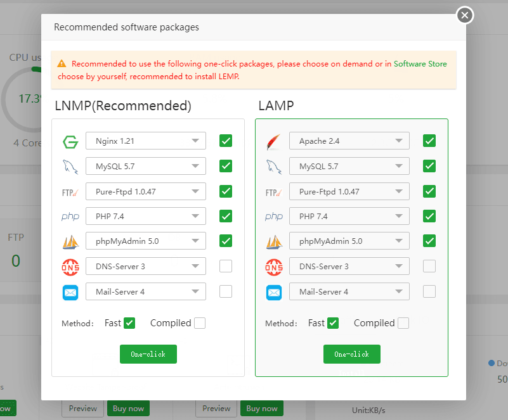The height and width of the screenshot is (420, 508).
Task: Click the Apache feather icon in LAMP column
Action: click(273, 141)
